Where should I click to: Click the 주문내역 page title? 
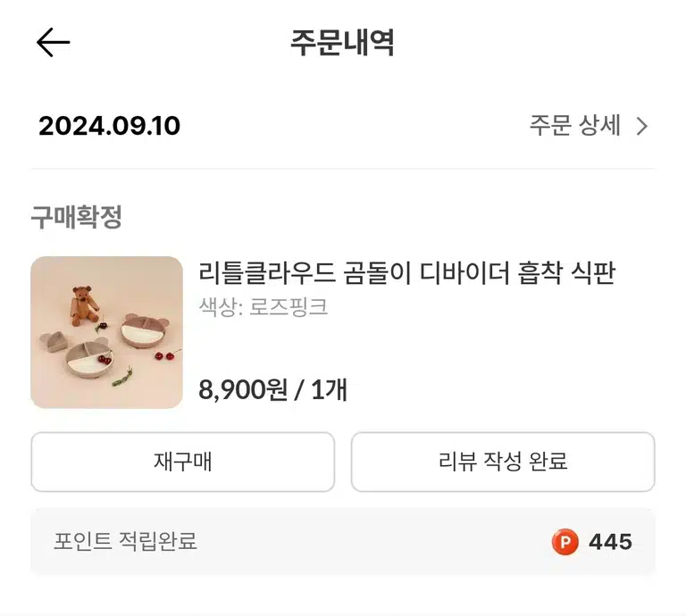[343, 43]
